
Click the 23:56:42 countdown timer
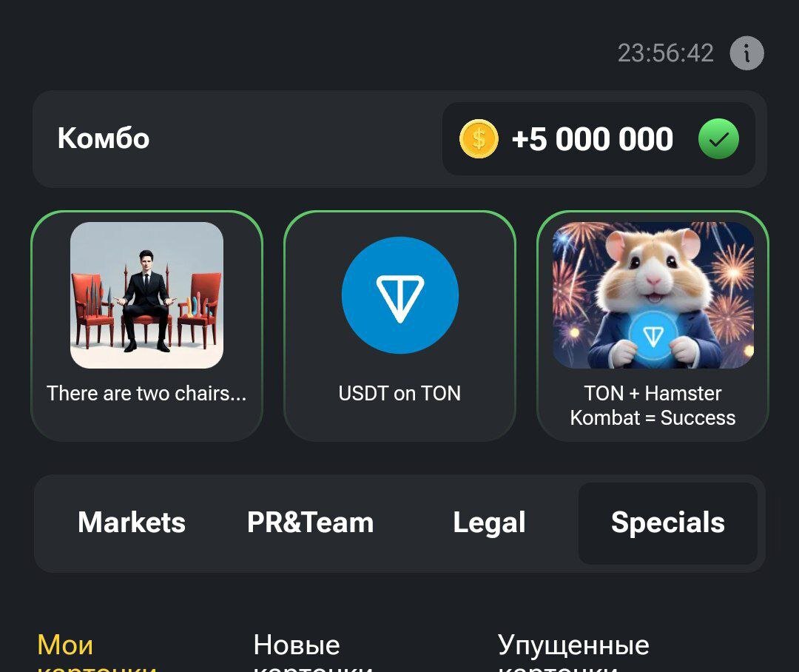666,53
